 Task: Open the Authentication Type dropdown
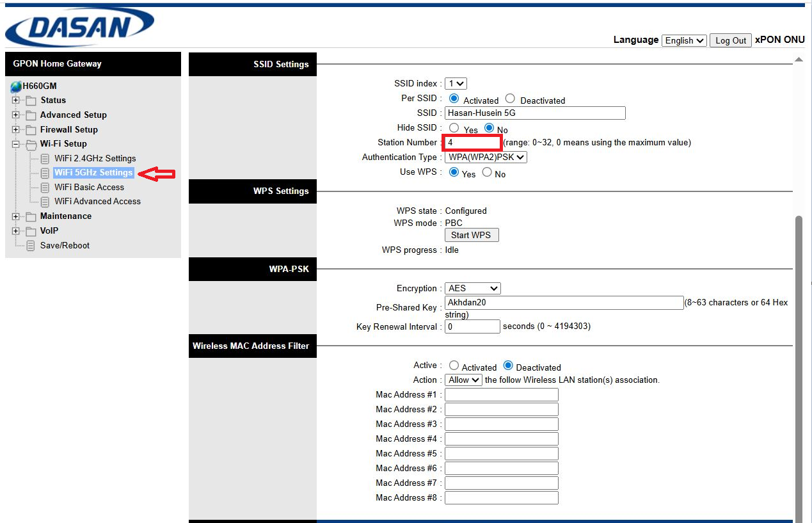tap(486, 157)
